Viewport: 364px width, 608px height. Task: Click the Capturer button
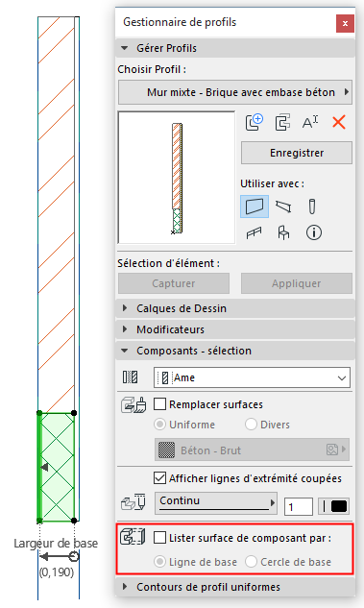click(174, 283)
